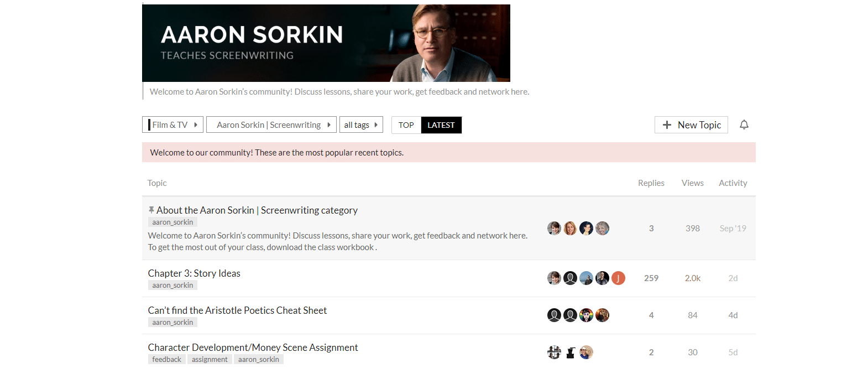Viewport: 868px width, 368px height.
Task: Sort topics by Views column
Action: click(x=693, y=183)
